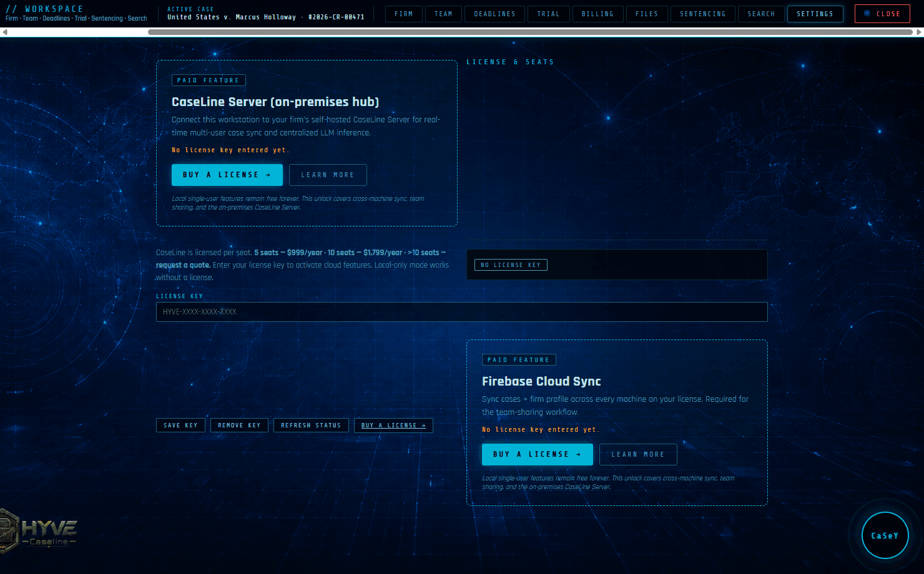Click the PAID FEATURE badge on CaseLine Server
This screenshot has width=924, height=574.
(x=209, y=80)
